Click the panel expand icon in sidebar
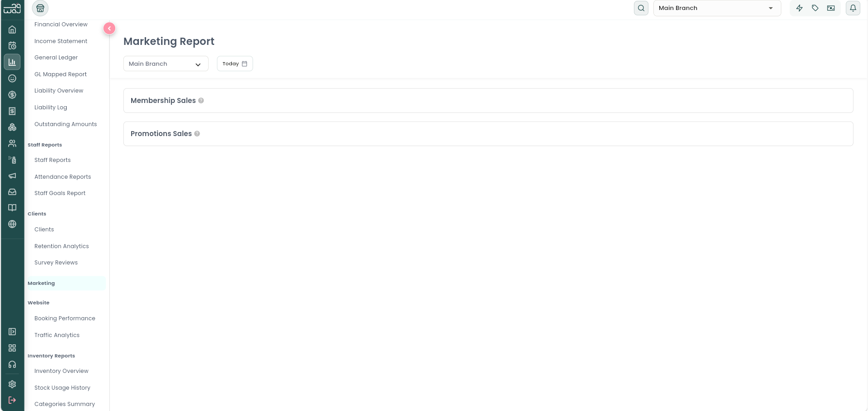Screen dimensions: 868x411 [12, 332]
